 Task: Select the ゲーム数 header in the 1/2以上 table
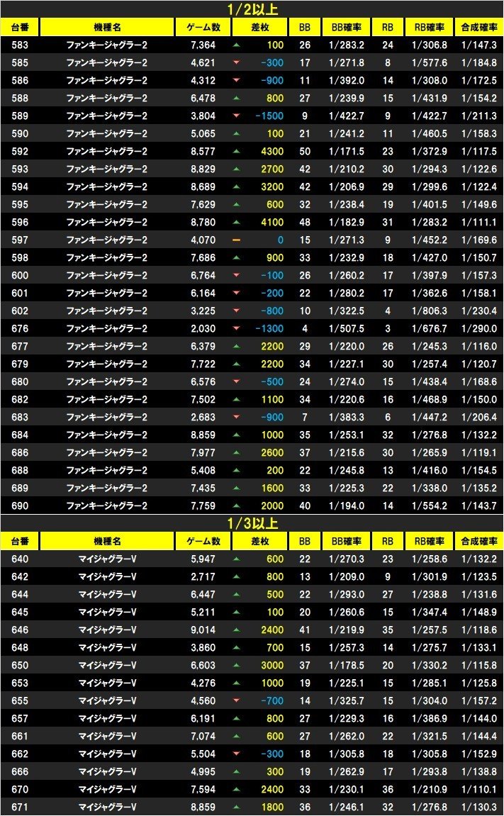click(203, 27)
